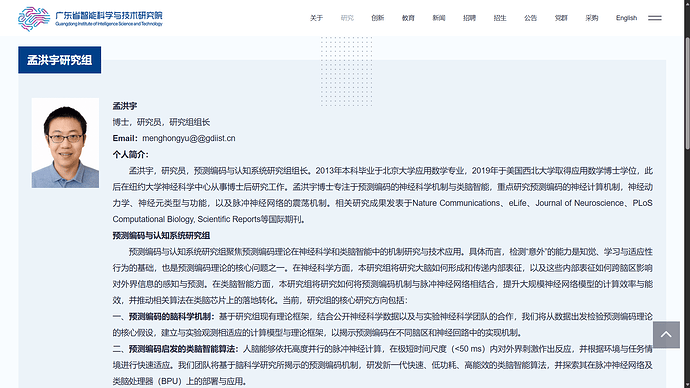Screen dimensions: 690x388
Task: Click the 预测编码与认知系统研究组 bold heading
Action: pos(161,235)
